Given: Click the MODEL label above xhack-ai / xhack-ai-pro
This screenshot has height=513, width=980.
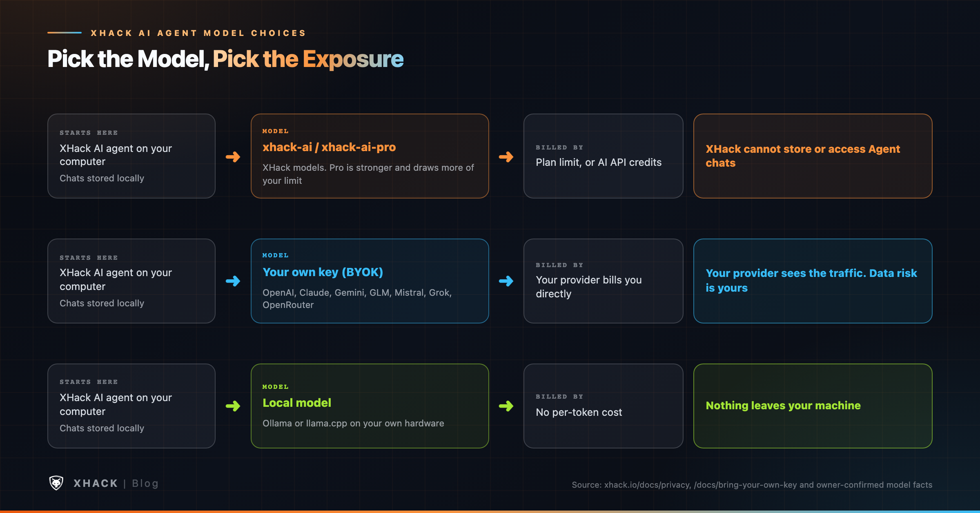Looking at the screenshot, I should (x=275, y=131).
